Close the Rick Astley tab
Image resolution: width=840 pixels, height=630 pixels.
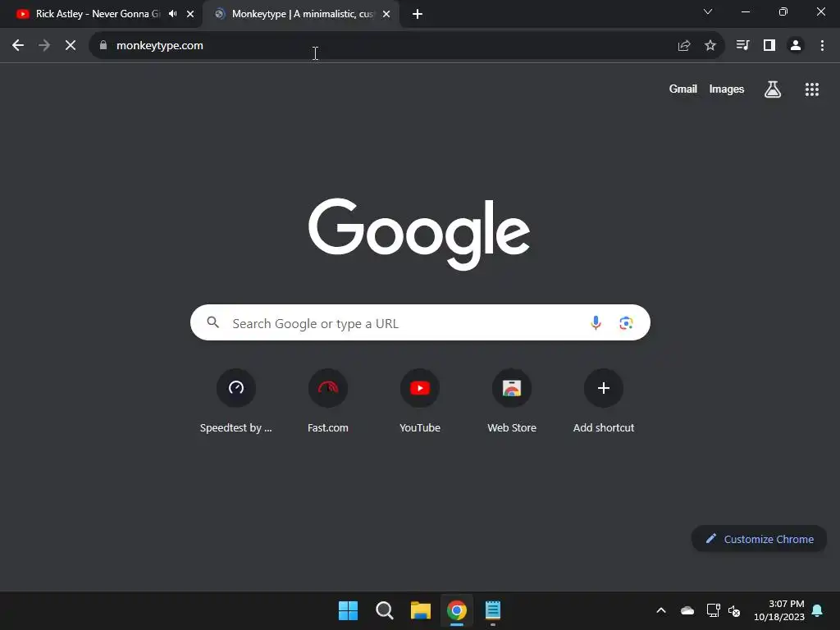tap(190, 14)
